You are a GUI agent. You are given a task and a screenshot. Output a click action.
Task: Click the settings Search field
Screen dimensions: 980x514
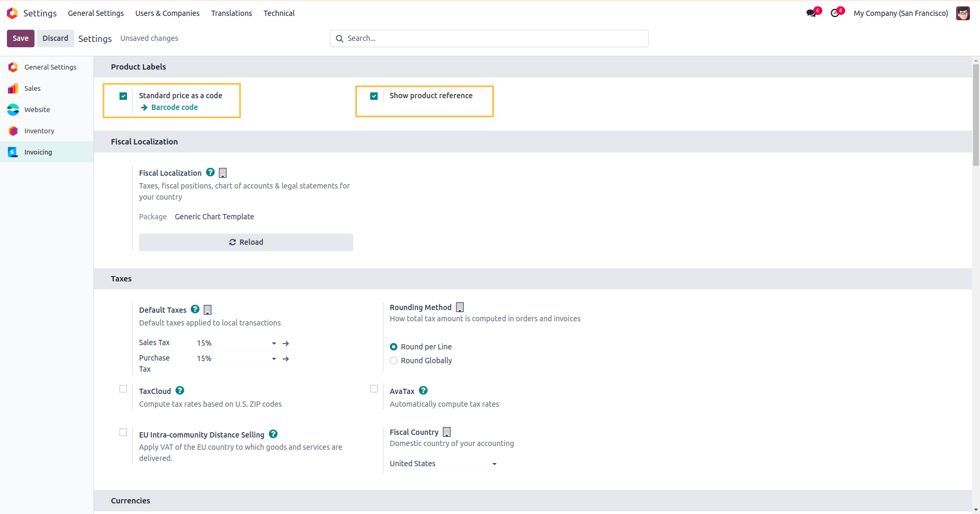pyautogui.click(x=494, y=38)
